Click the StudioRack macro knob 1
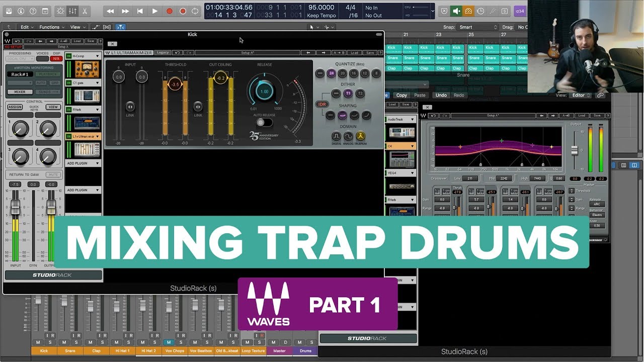Image resolution: width=644 pixels, height=362 pixels. pyautogui.click(x=20, y=130)
